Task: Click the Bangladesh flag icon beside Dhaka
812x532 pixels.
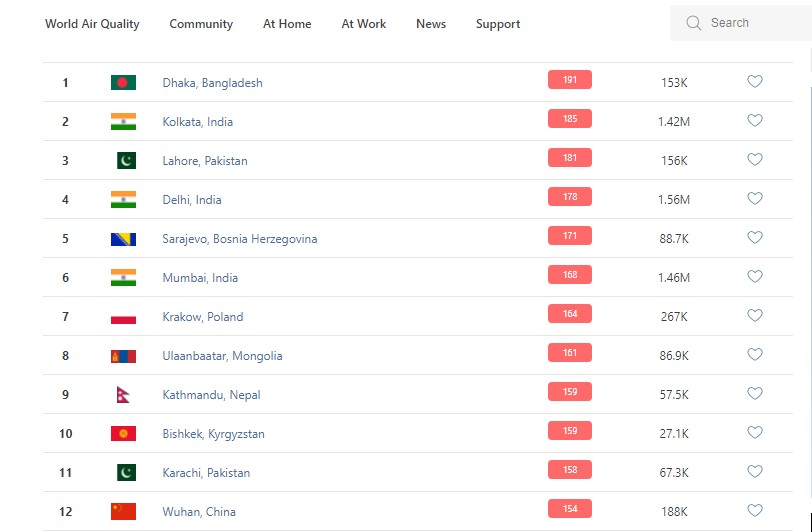Action: tap(123, 83)
